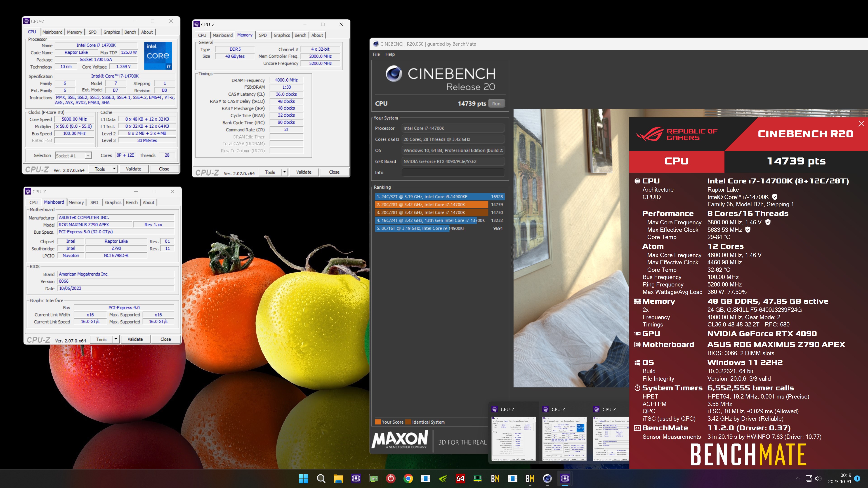Click the highlighted active CPU-Z taskbar icon
The image size is (868, 488).
pyautogui.click(x=565, y=478)
